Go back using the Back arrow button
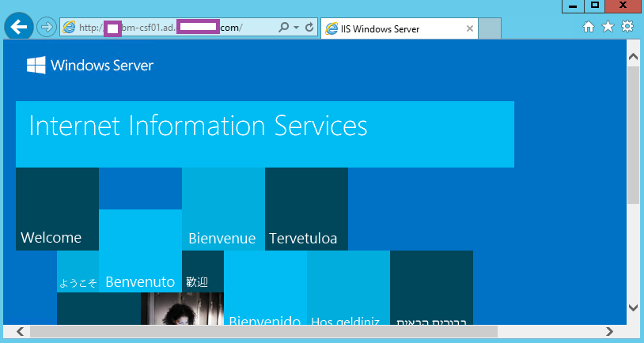The image size is (644, 343). pos(18,27)
